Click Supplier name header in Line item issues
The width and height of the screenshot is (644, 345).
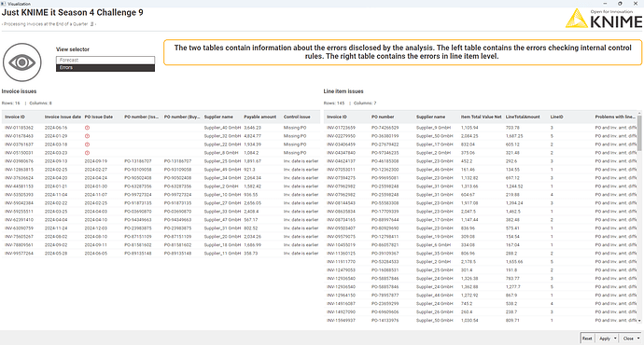point(431,117)
